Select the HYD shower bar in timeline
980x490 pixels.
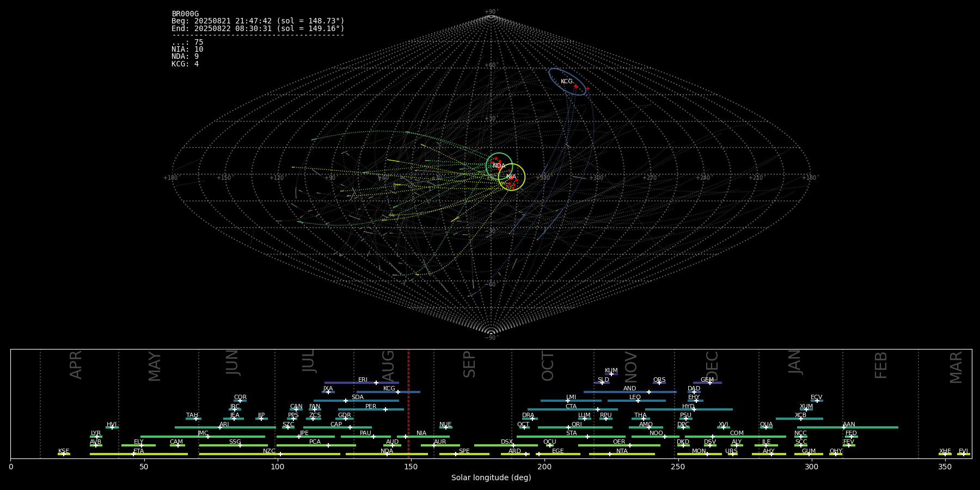click(689, 409)
